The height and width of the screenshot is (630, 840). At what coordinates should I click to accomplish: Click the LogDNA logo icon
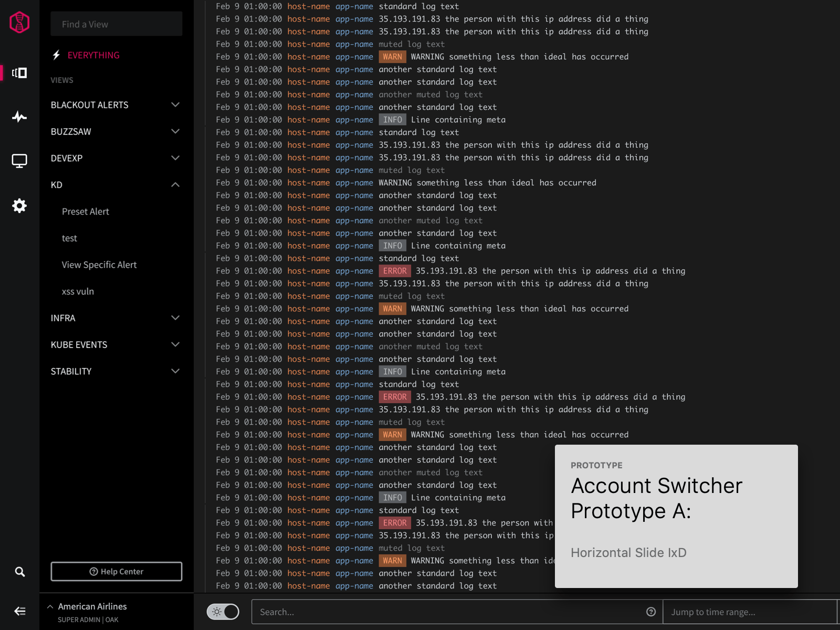pyautogui.click(x=19, y=23)
